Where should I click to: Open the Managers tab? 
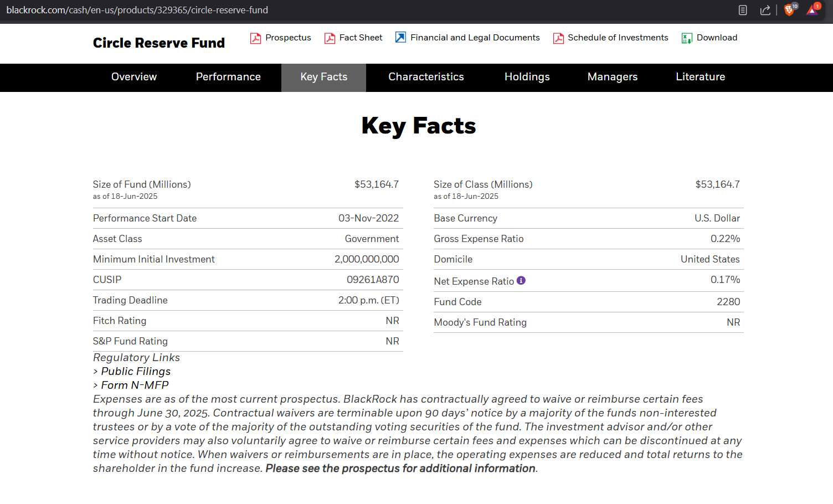[613, 77]
